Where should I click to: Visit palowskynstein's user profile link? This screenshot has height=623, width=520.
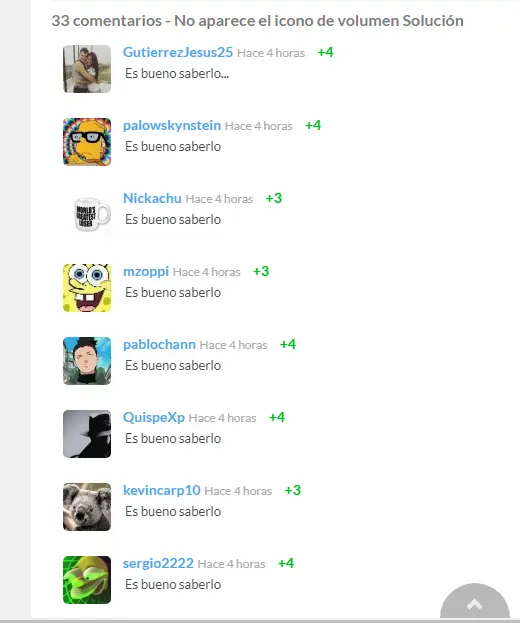(x=172, y=126)
